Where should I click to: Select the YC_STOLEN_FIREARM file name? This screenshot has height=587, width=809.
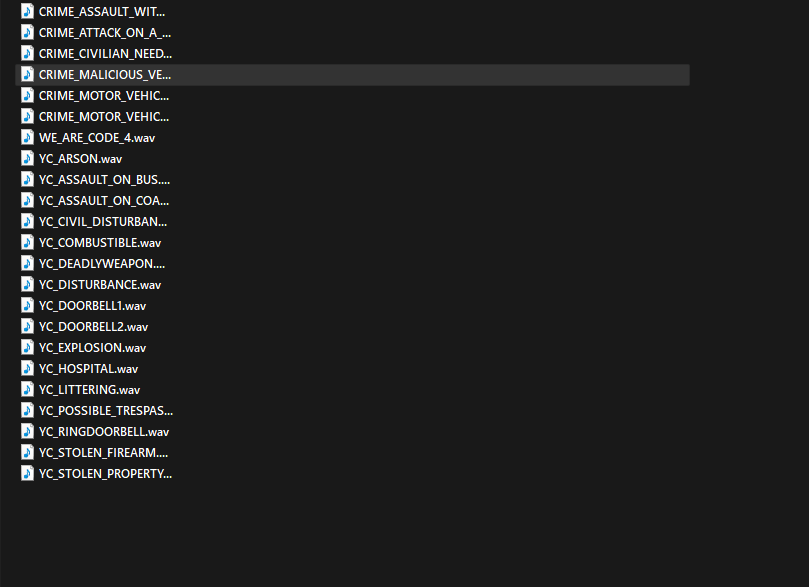pos(103,452)
